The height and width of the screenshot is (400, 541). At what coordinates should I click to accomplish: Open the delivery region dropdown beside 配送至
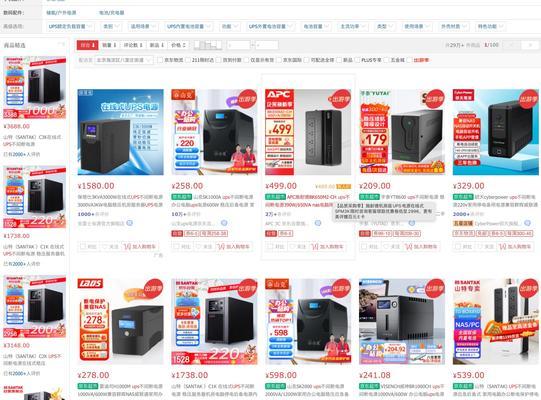point(124,60)
